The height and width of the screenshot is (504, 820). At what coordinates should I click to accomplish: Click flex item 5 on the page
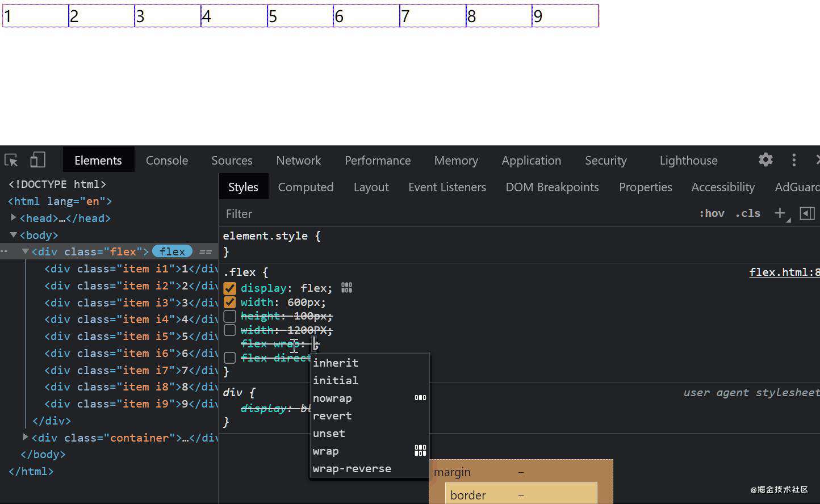pos(300,16)
